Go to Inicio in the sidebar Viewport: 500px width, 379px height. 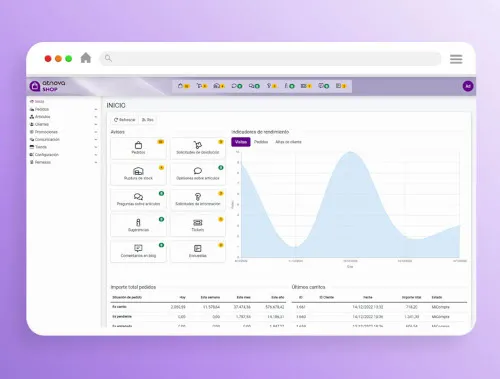(x=37, y=101)
